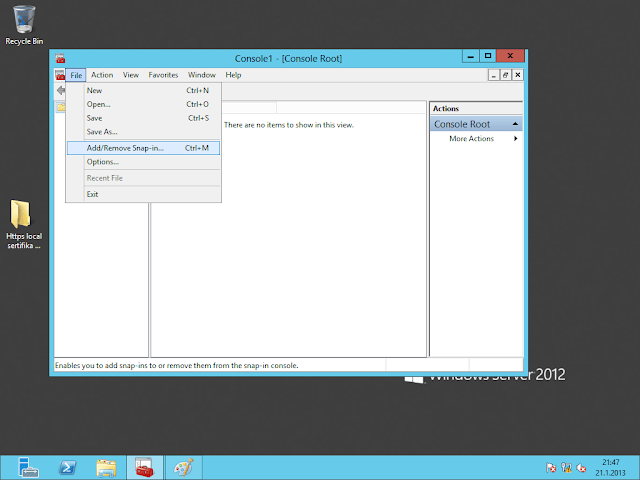Open the Favorites menu
This screenshot has width=640, height=480.
[x=163, y=75]
